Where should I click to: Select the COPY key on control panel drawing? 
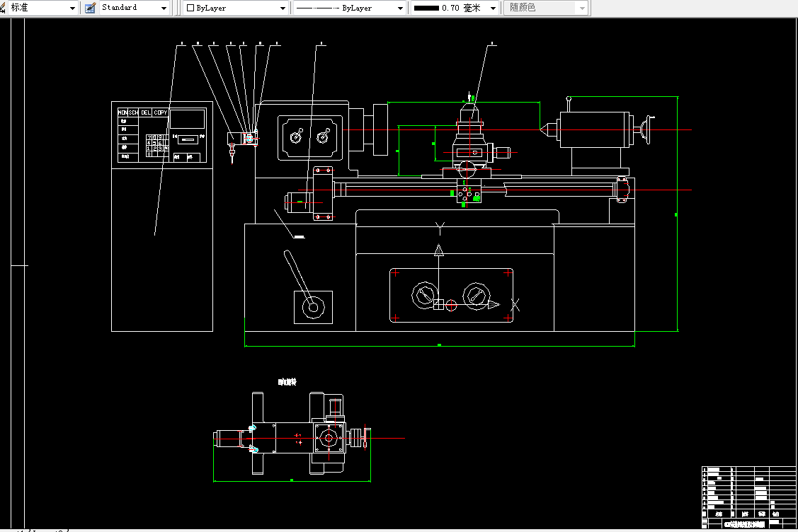[x=160, y=112]
